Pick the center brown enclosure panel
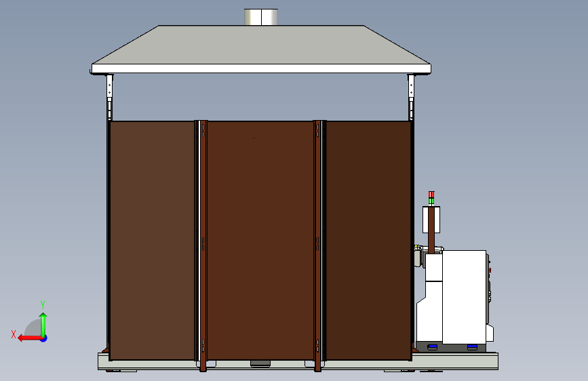Screen dimensions: 588x381 pyautogui.click(x=260, y=241)
